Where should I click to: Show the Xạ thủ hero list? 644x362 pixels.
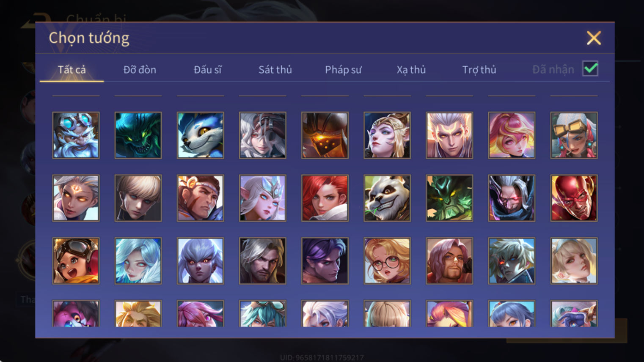point(411,69)
